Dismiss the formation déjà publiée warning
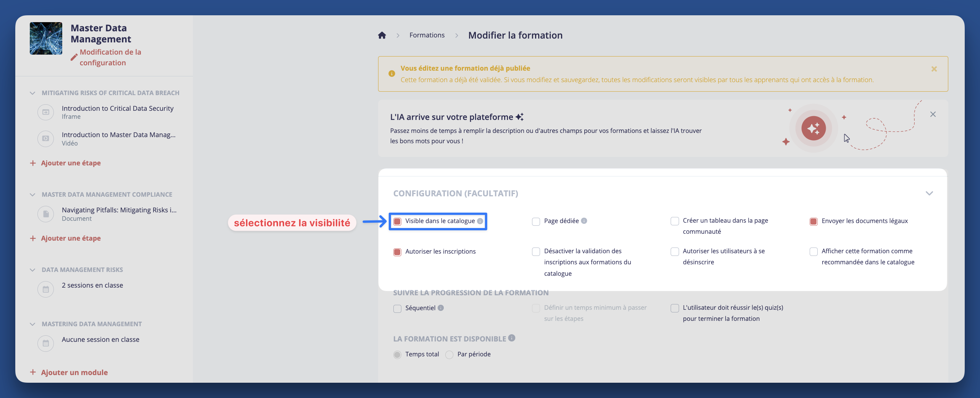 click(x=934, y=69)
